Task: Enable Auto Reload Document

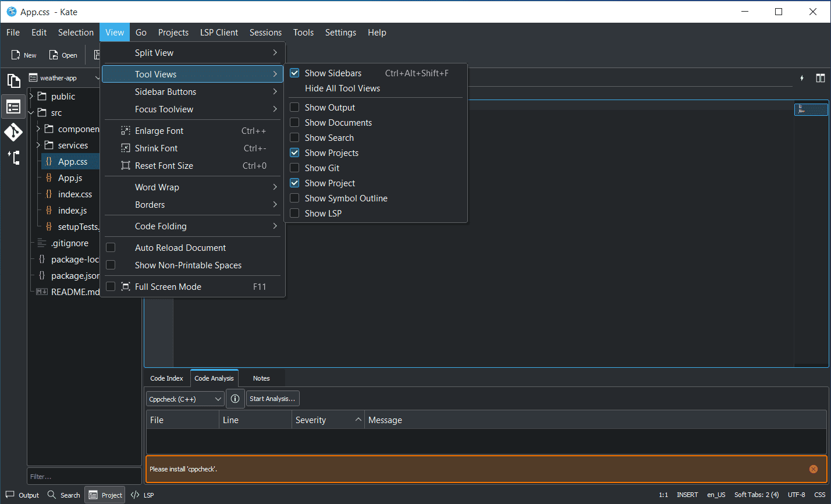Action: (x=111, y=248)
